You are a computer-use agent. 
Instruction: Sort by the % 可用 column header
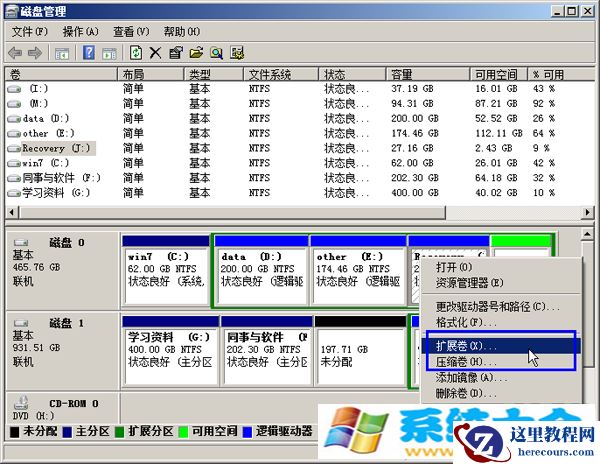561,74
